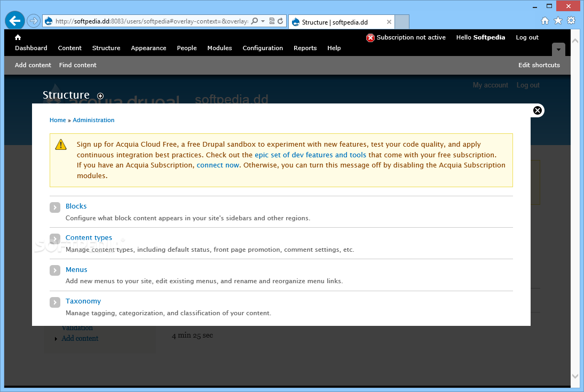The image size is (584, 392).
Task: Minimize the browser window
Action: point(535,6)
